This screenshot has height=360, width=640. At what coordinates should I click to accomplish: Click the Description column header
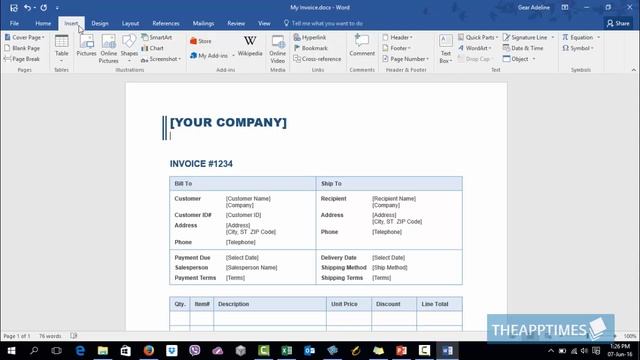(x=233, y=304)
